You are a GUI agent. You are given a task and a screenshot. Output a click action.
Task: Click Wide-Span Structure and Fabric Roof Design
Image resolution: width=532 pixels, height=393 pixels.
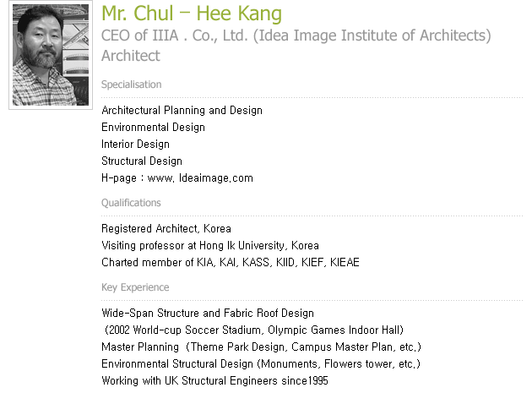[208, 314]
